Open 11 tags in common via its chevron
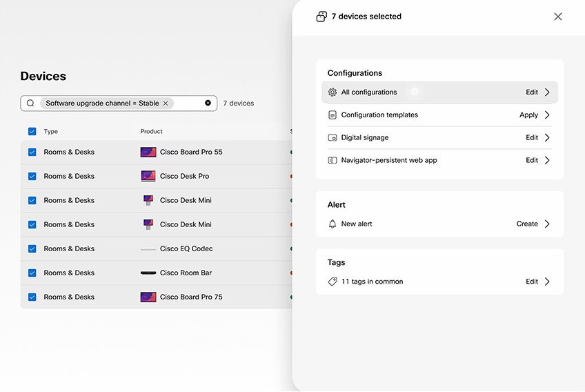 click(547, 282)
